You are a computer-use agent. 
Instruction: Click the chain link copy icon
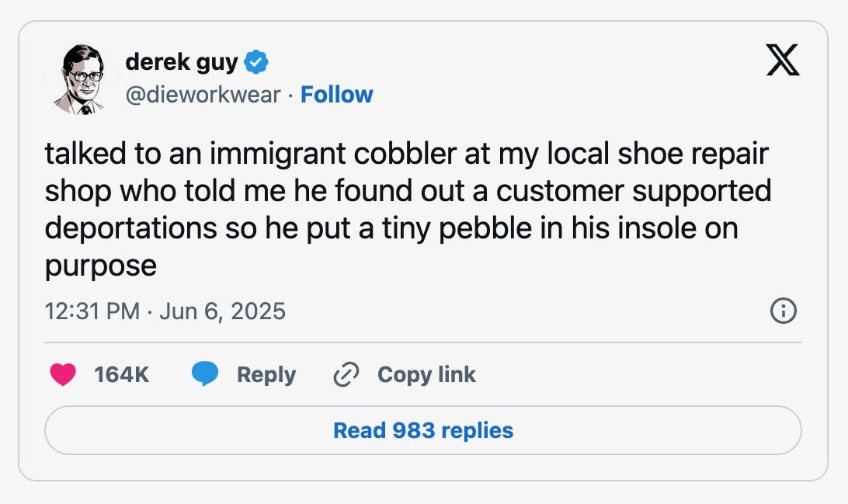tap(346, 375)
